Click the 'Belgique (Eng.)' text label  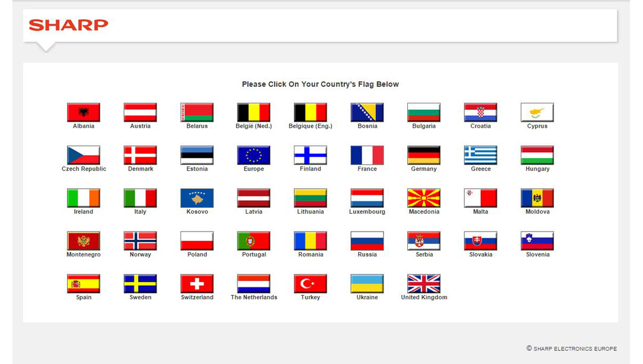pyautogui.click(x=311, y=126)
